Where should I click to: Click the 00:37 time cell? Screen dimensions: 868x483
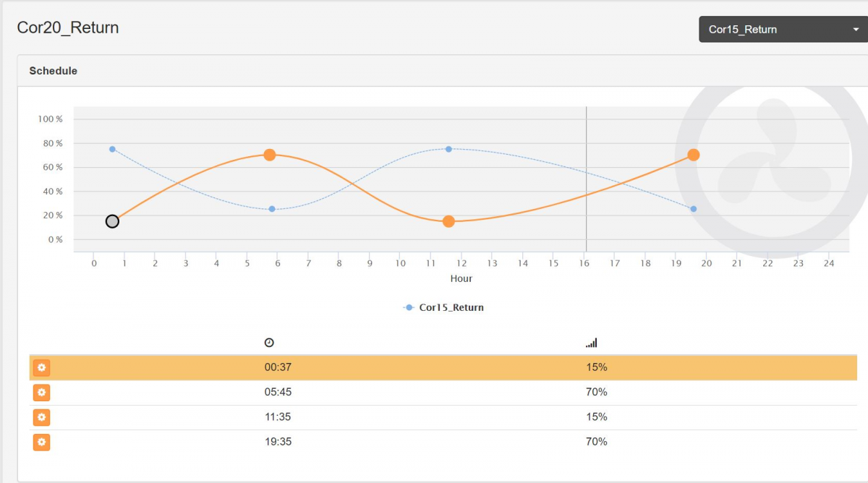278,367
